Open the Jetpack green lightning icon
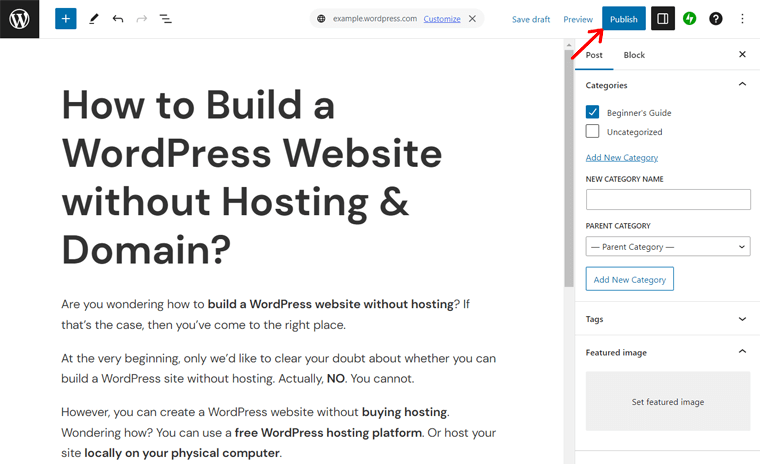Screen dimensions: 760x464 click(x=689, y=19)
